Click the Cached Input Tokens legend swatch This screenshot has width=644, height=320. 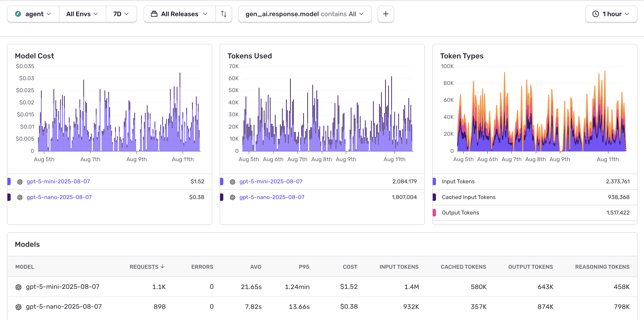pos(434,197)
